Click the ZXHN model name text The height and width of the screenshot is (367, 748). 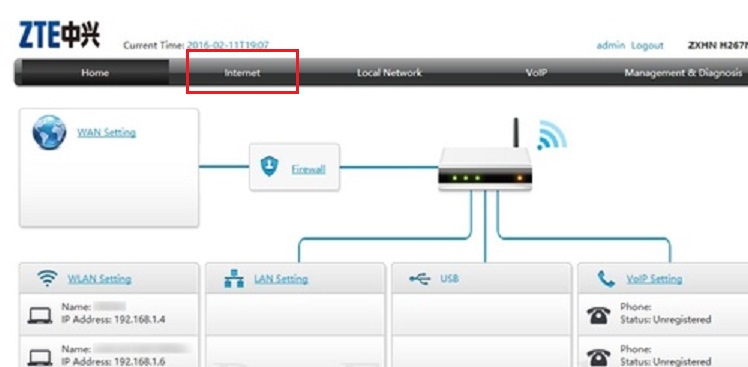click(x=717, y=45)
